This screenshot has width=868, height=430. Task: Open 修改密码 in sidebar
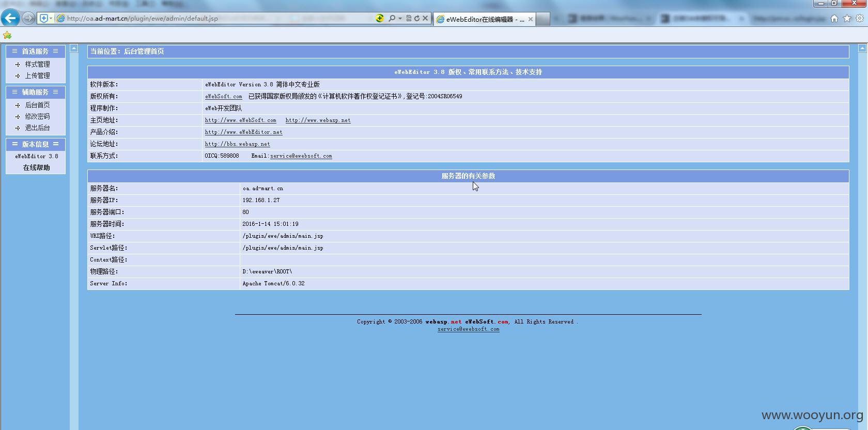point(37,116)
